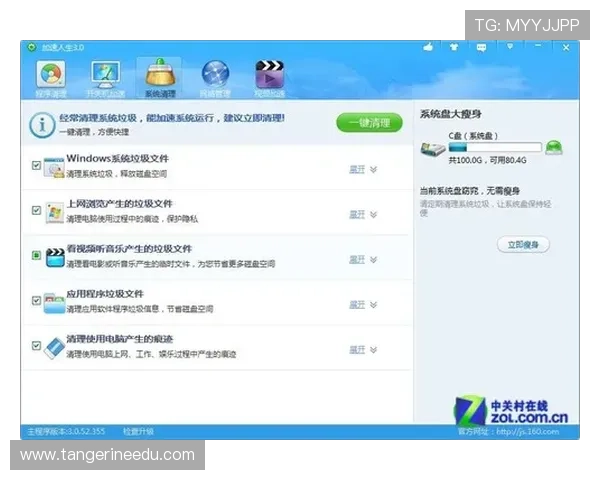Expand the Windows系统垃圾文件 row via 展开
This screenshot has height=480, width=600.
(x=363, y=169)
